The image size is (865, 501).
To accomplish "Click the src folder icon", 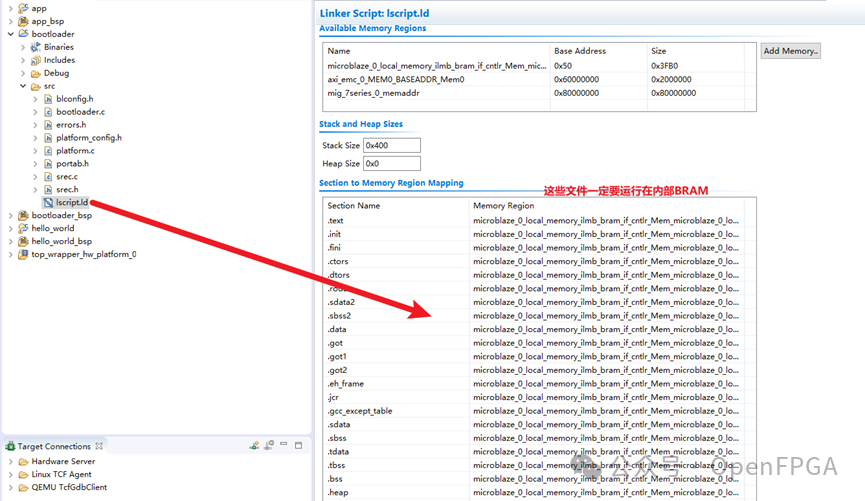I will pyautogui.click(x=36, y=86).
